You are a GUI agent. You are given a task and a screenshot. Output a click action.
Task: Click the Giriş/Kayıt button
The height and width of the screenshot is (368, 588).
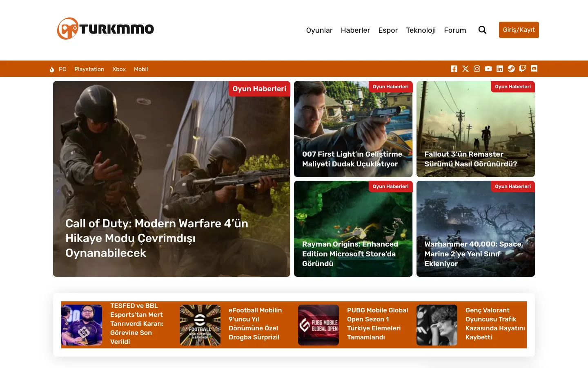click(519, 30)
